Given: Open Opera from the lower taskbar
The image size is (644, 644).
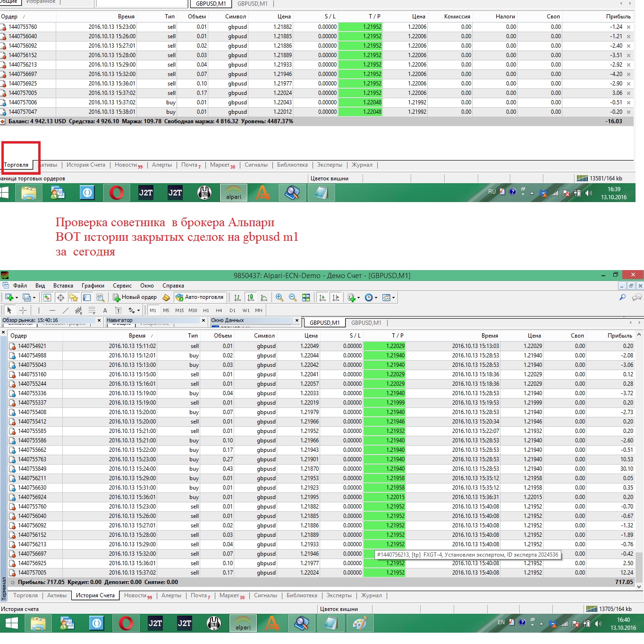Looking at the screenshot, I should (x=126, y=623).
